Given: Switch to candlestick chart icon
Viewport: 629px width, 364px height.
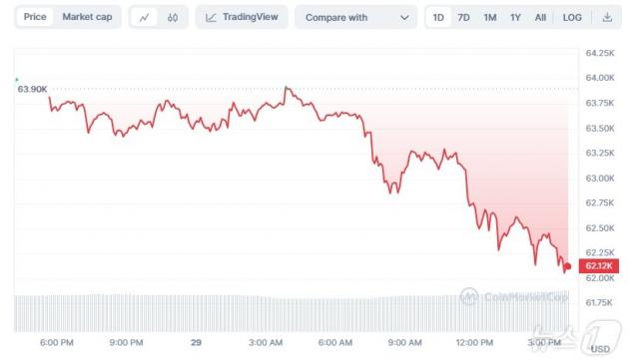Looking at the screenshot, I should [x=173, y=17].
